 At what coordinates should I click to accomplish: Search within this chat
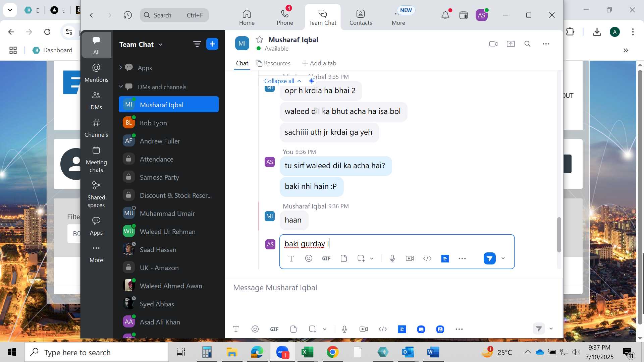click(528, 44)
